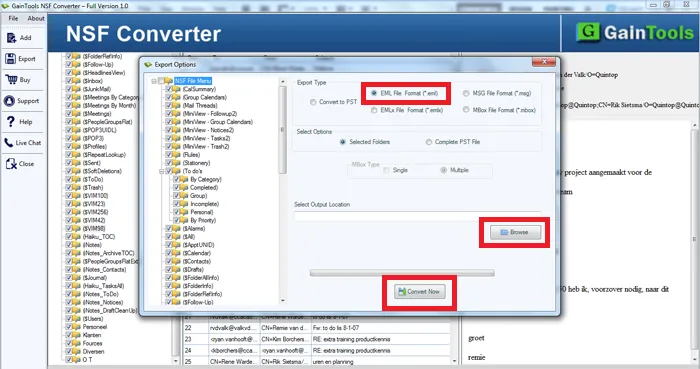Open the File menu
Screen dimensions: 700x369
[x=13, y=18]
